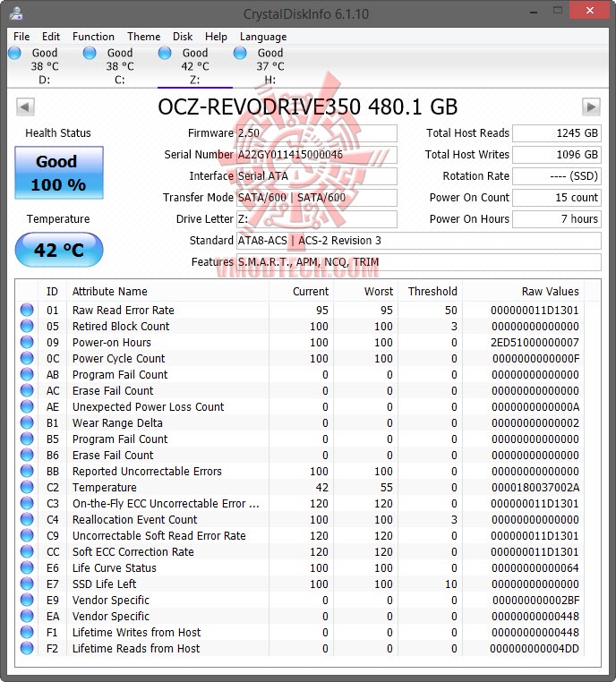Viewport: 616px width, 682px height.
Task: Click raw value 2ED51000000007
Action: pos(535,342)
